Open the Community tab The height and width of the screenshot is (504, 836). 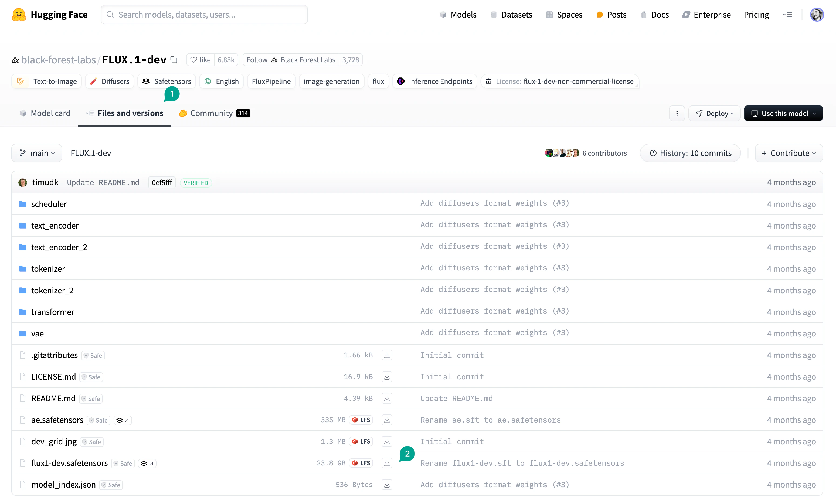point(210,113)
